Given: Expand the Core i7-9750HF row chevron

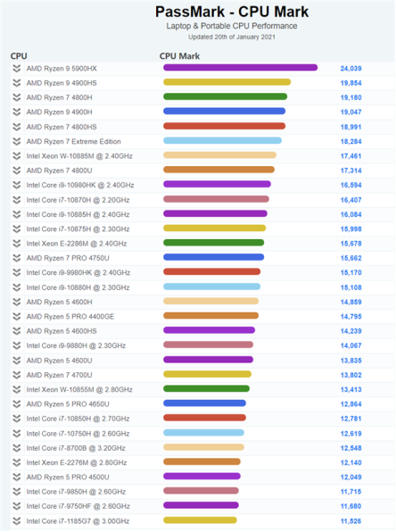Looking at the screenshot, I should pos(17,506).
